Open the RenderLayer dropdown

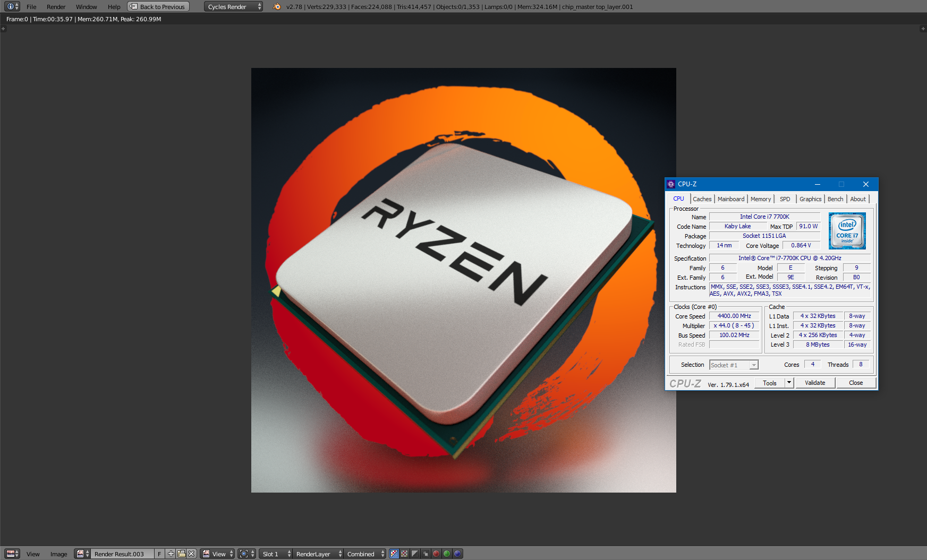318,554
